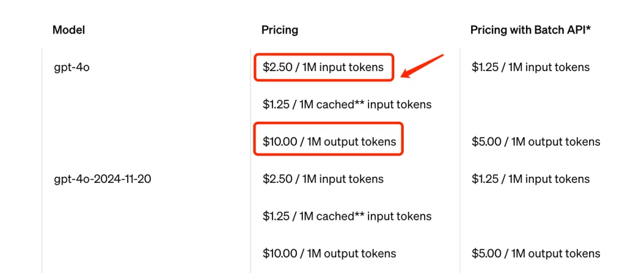Click gpt-4o-2024-11-20's Batch API $5.00 output price
The image size is (644, 273).
click(x=536, y=253)
